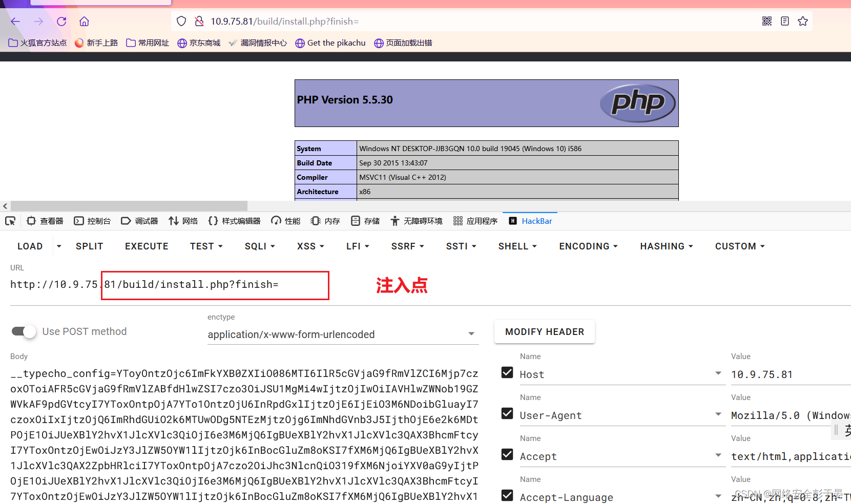Screen dimensions: 851x504
Task: Click the tracking protection shield icon
Action: 181,21
